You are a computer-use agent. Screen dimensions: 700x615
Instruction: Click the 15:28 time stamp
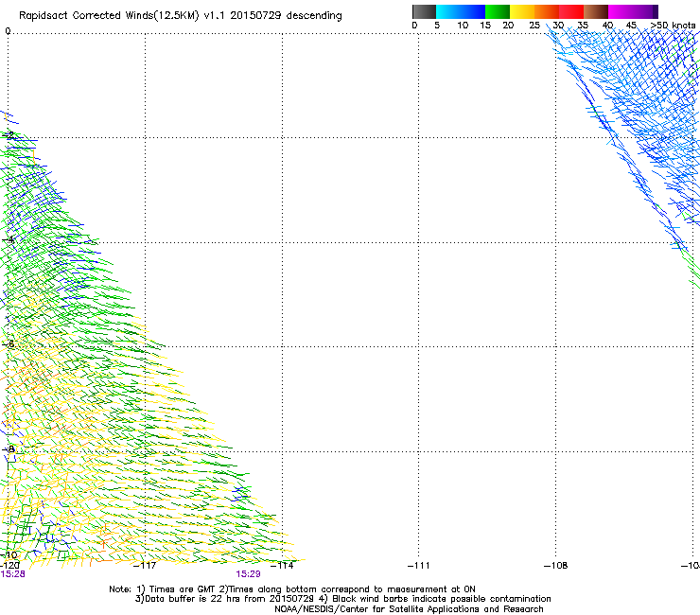tap(12, 574)
